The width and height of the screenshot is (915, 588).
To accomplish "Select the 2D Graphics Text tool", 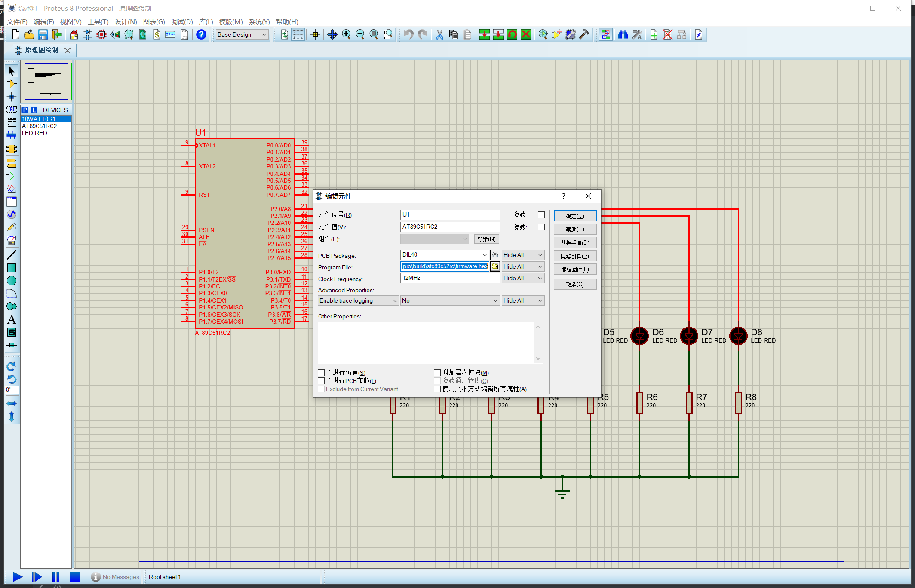I will pos(12,319).
